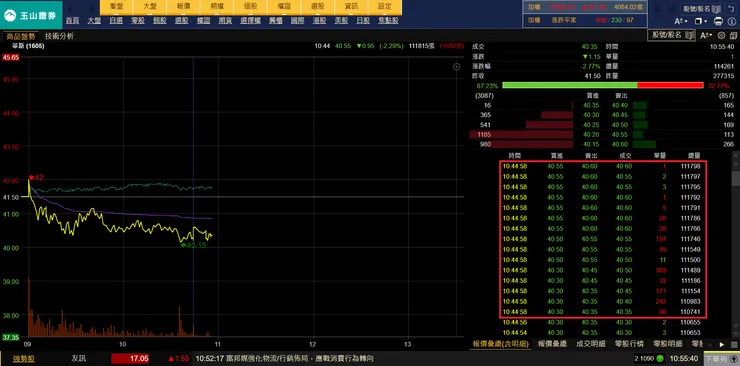This screenshot has width=740, height=366.
Task: Click the red sell portion of ratio bar
Action: pyautogui.click(x=670, y=85)
